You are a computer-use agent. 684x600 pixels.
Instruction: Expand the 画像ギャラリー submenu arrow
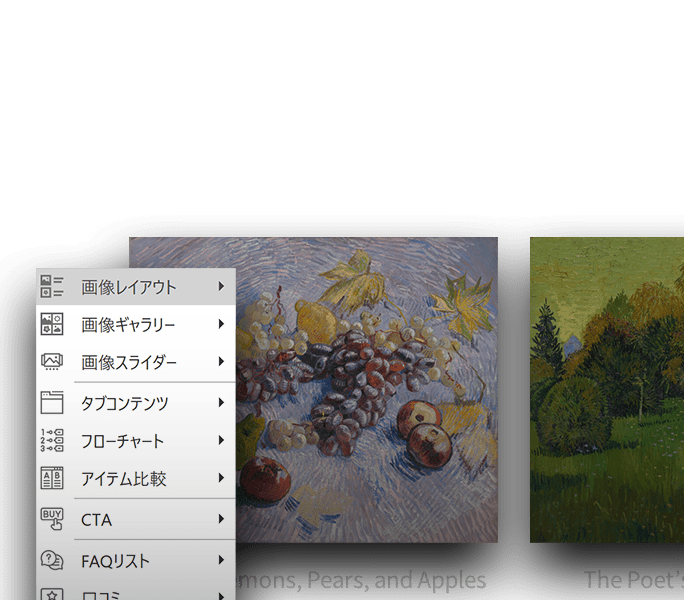222,324
